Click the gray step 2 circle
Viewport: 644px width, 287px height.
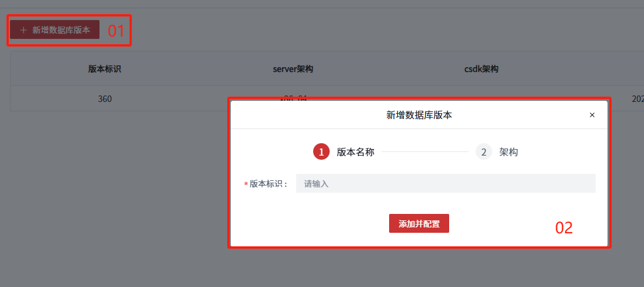(484, 152)
